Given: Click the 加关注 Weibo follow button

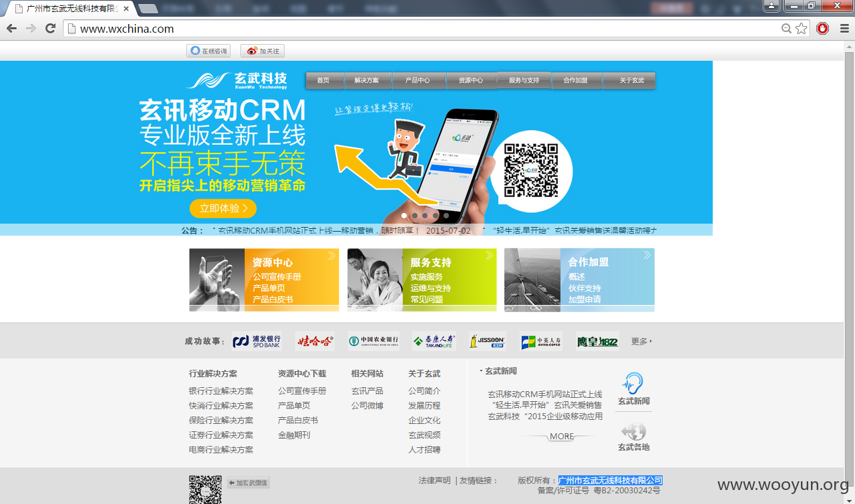Looking at the screenshot, I should pos(263,51).
